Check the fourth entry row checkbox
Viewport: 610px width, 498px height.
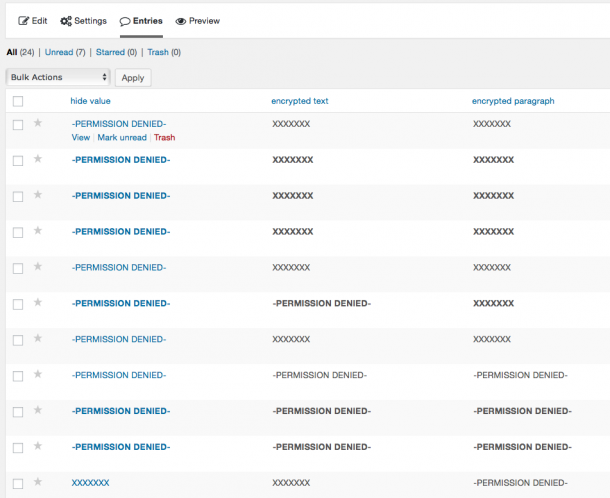pyautogui.click(x=18, y=232)
